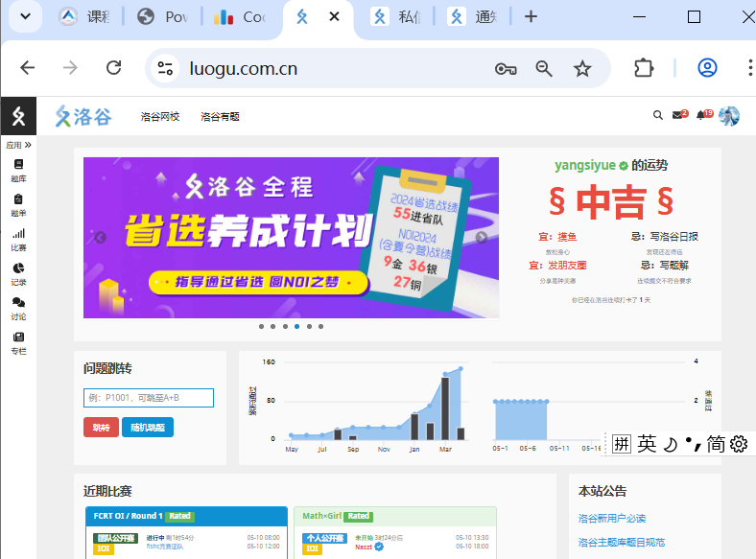
Task: Open the Chrome three-dot menu
Action: 749,68
